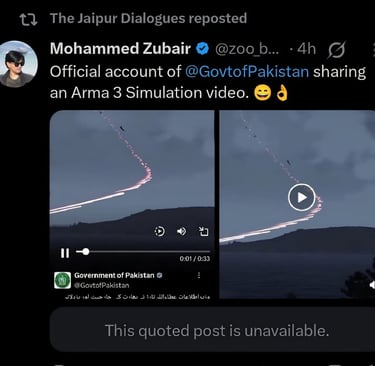
Task: Open the @GovtofPakistan mention link
Action: tap(247, 72)
